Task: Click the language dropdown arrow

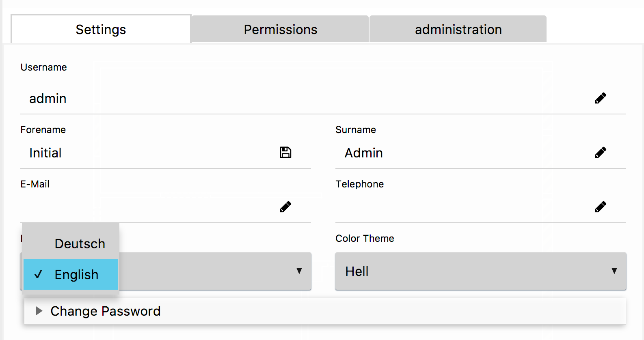Action: [x=299, y=271]
